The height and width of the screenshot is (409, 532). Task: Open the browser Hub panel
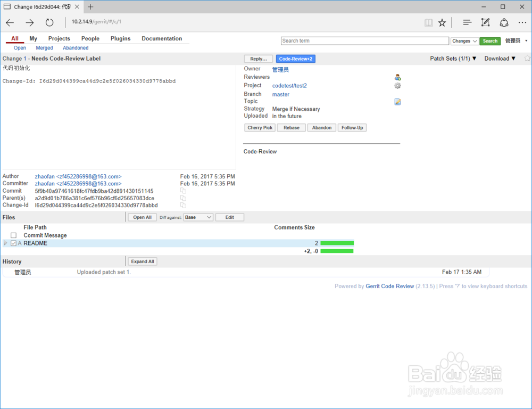click(467, 22)
